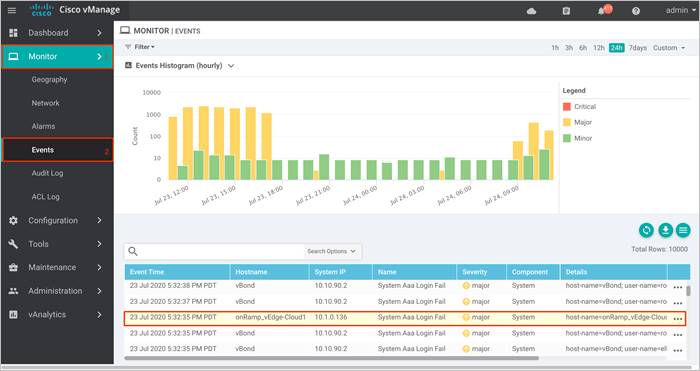Toggle the Minor legend series

(578, 138)
